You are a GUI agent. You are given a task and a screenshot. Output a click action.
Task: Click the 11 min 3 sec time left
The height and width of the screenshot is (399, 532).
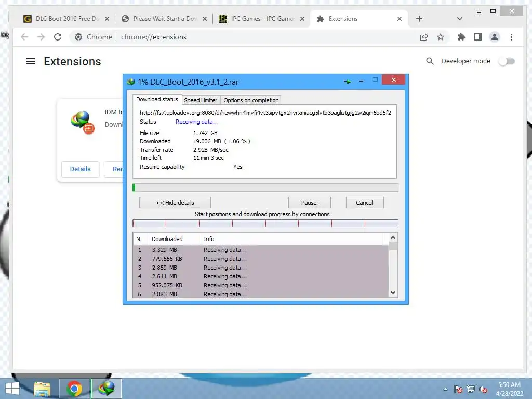(208, 158)
